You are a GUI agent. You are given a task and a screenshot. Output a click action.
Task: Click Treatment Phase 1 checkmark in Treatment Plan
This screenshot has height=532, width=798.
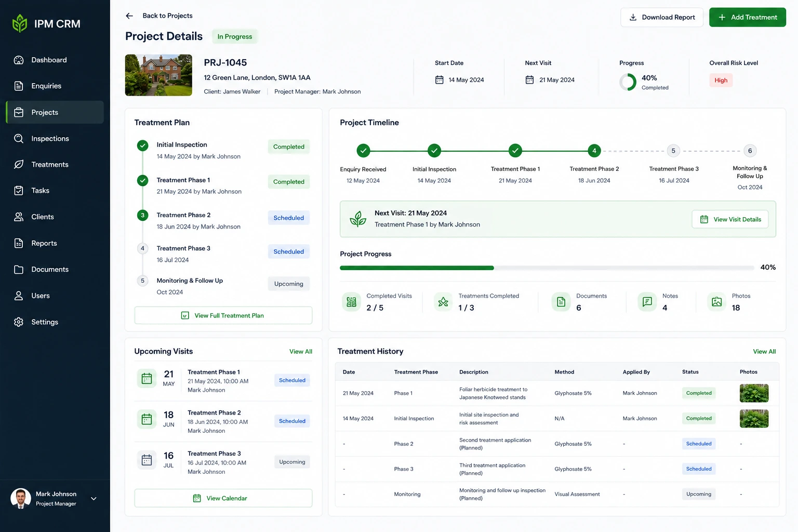coord(142,181)
